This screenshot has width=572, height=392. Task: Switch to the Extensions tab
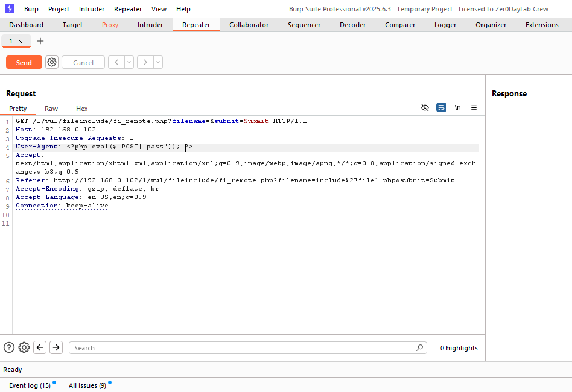point(542,25)
